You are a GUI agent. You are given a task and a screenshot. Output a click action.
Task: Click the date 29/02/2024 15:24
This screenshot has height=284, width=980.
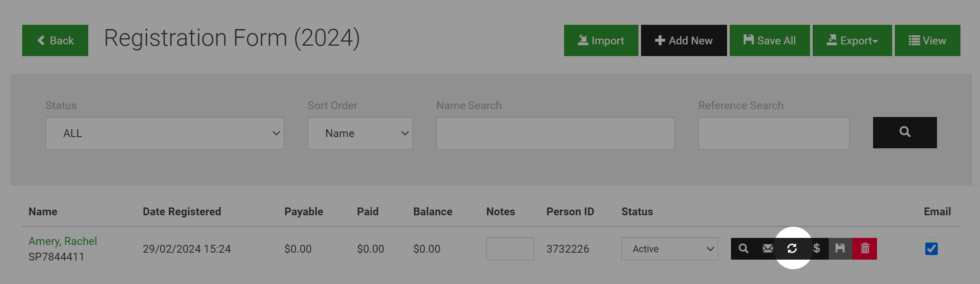[x=187, y=249]
